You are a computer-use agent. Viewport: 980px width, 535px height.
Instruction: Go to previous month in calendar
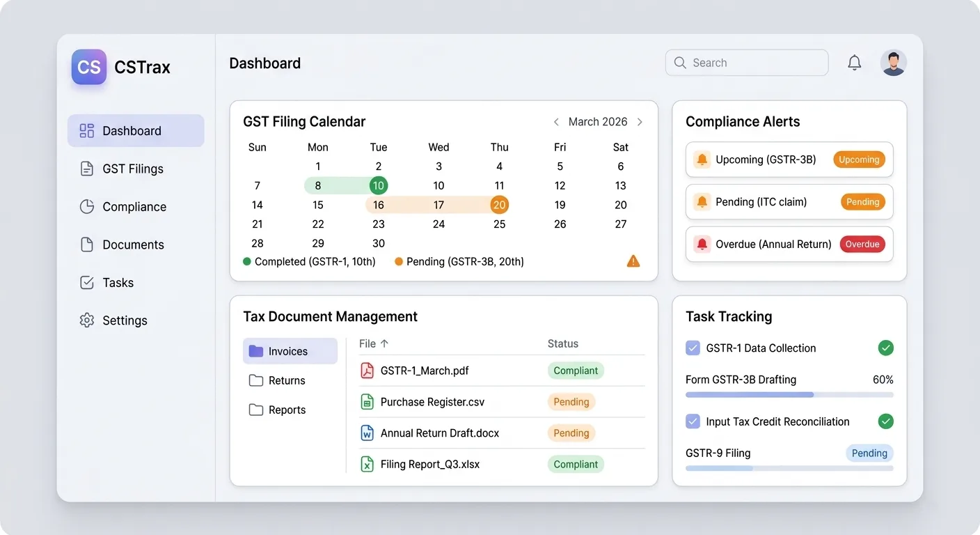(556, 122)
